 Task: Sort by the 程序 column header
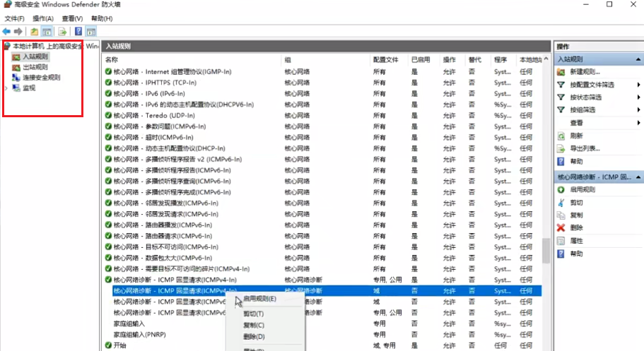503,59
